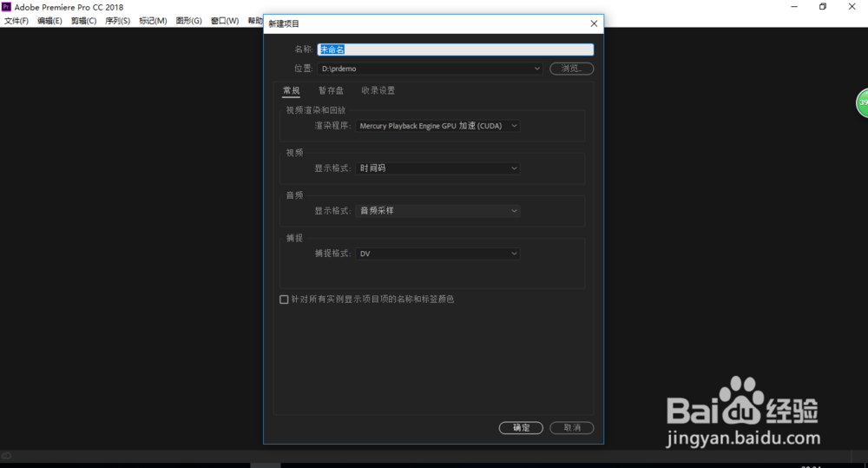Click the 浏览 button
868x468 pixels.
point(572,69)
